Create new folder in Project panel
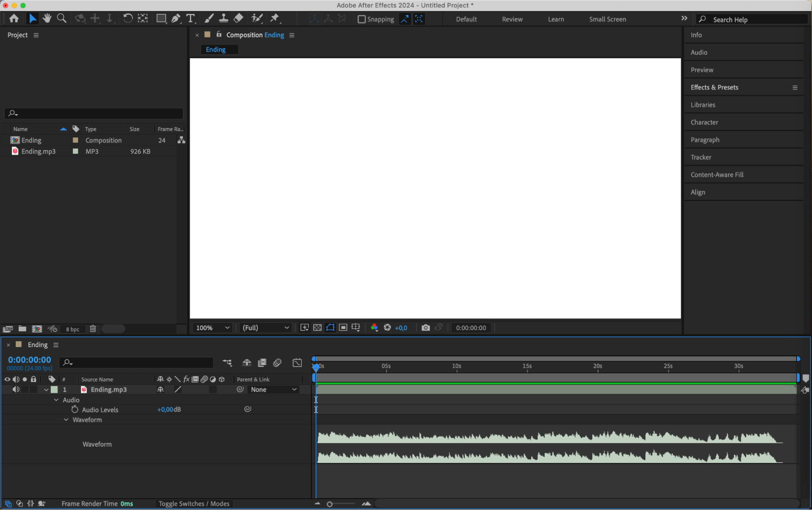Image resolution: width=812 pixels, height=510 pixels. coord(22,329)
